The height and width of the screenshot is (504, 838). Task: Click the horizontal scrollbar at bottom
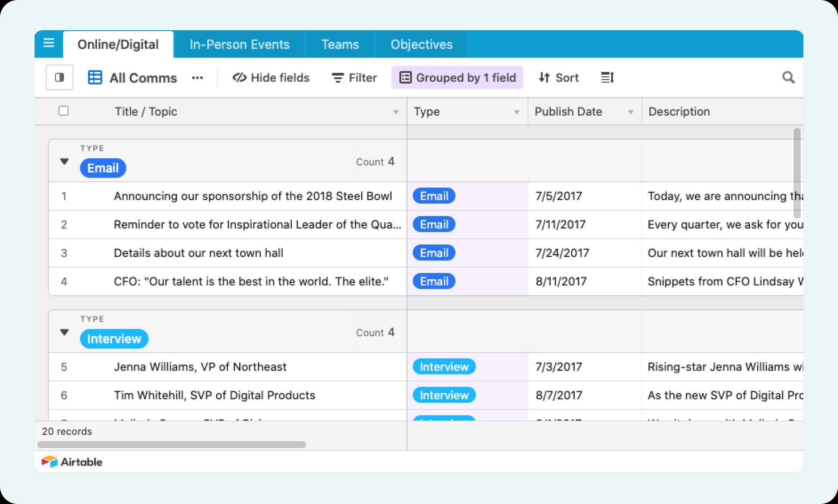pos(172,444)
